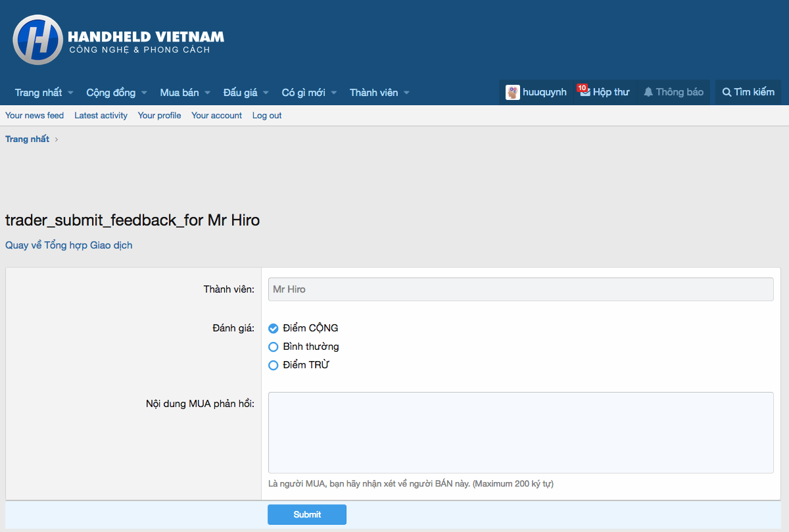This screenshot has height=532, width=789.
Task: Open the Latest activity tab
Action: pos(101,116)
